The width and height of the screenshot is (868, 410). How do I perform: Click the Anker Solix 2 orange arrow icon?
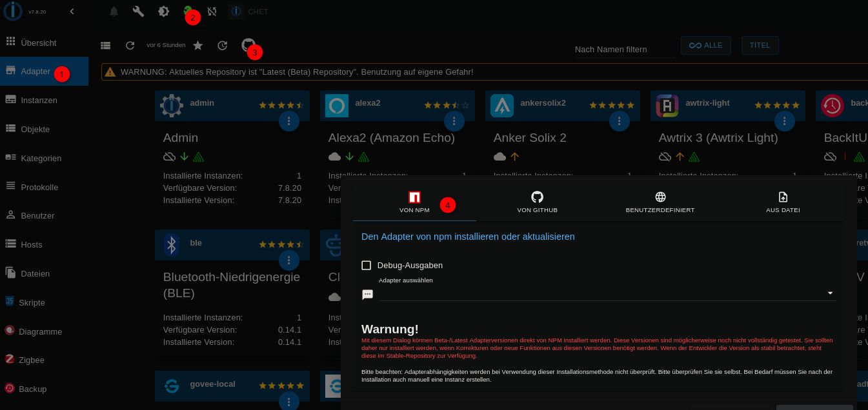tap(514, 157)
